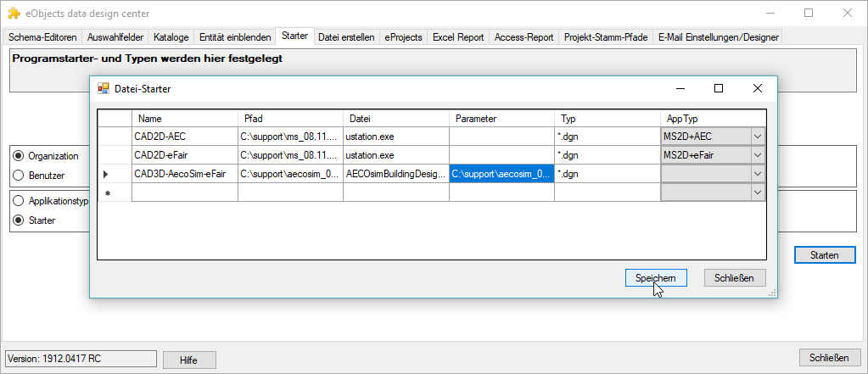Click the AppTyp column header
The image size is (868, 374).
[x=713, y=119]
